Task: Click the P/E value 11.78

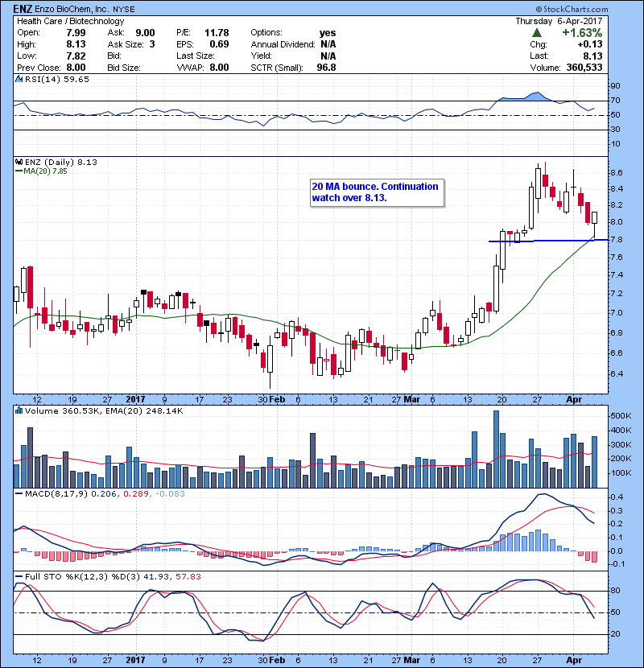Action: pos(217,33)
